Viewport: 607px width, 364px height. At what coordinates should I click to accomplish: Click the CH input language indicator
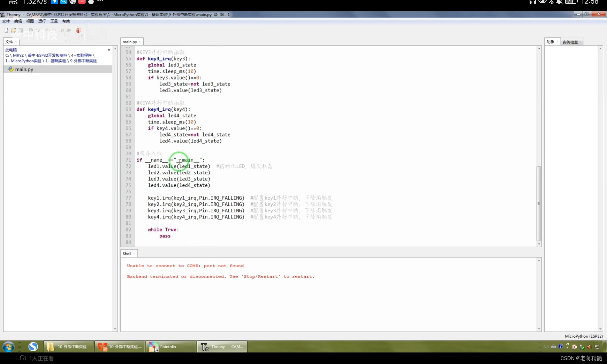pyautogui.click(x=546, y=346)
